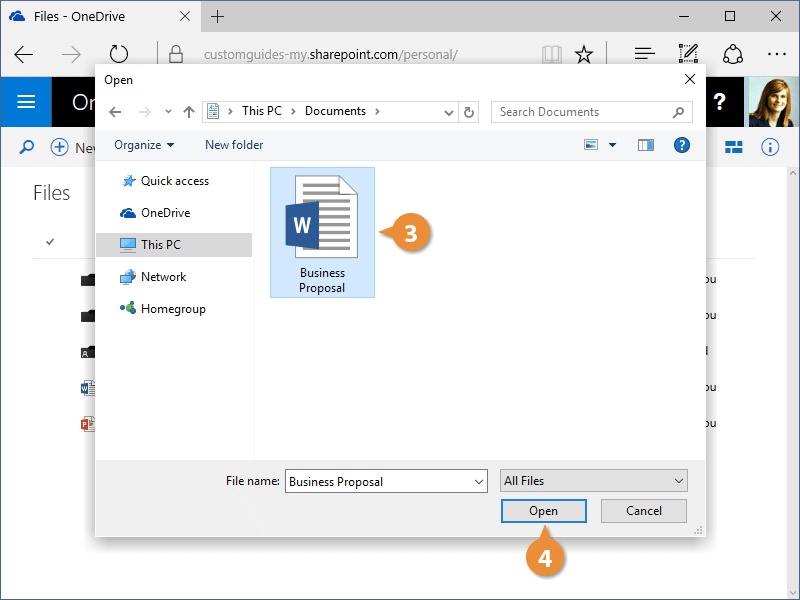Screen dimensions: 800x600
Task: Click the Make a Web Note icon
Action: coord(688,54)
